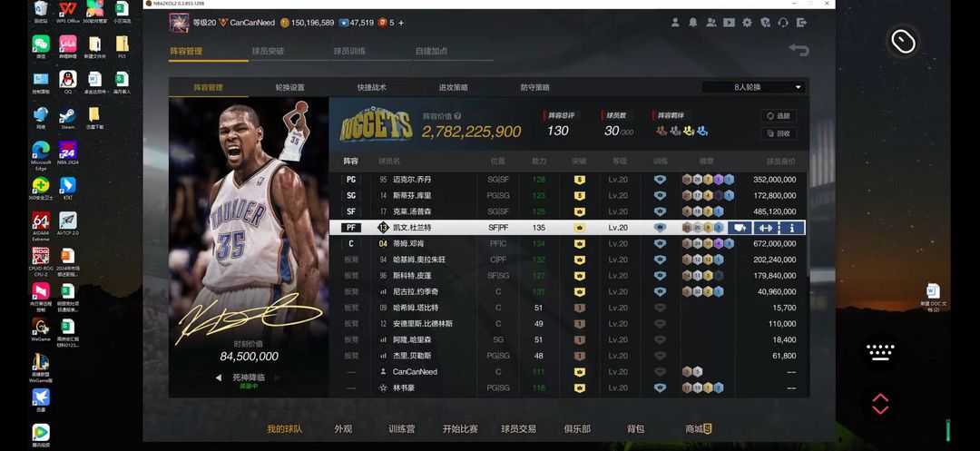Open the settings gear icon in top bar
This screenshot has height=451, width=980.
point(747,23)
